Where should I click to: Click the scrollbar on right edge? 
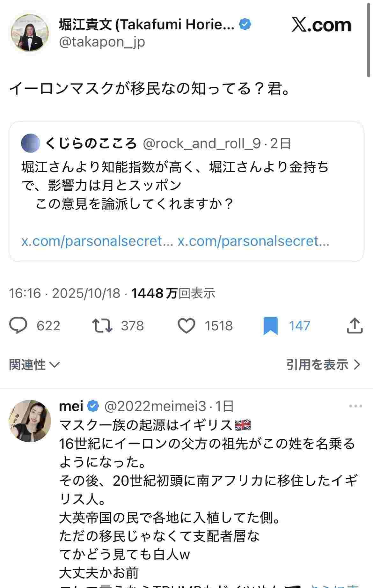[369, 38]
